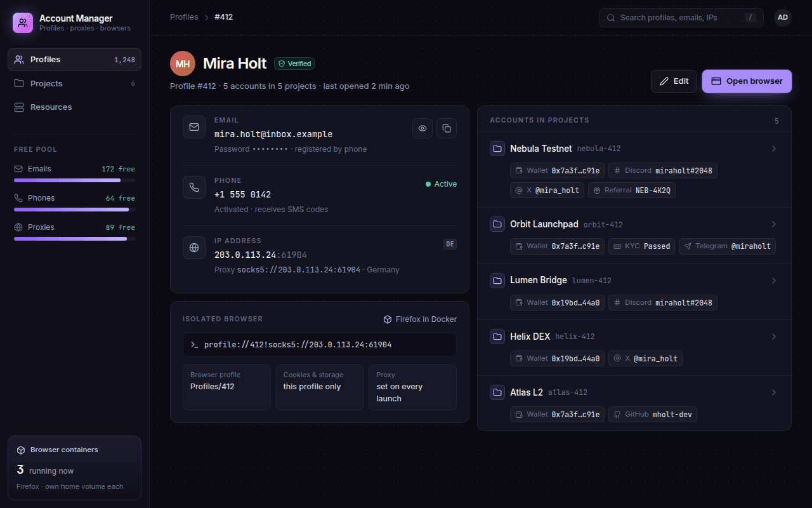Click Lumen Bridge Discord chip
The height and width of the screenshot is (508, 812).
coord(663,302)
